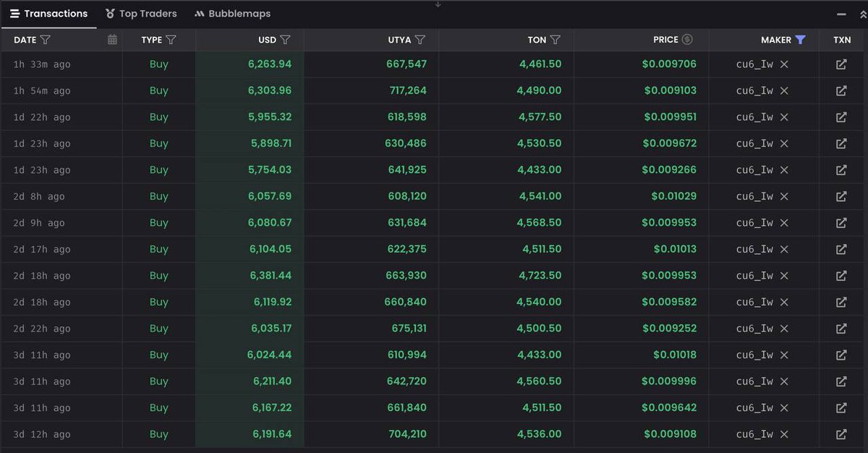Image resolution: width=868 pixels, height=453 pixels.
Task: Open maker cu6_Iw in 6,167.22 USD row
Action: [754, 407]
